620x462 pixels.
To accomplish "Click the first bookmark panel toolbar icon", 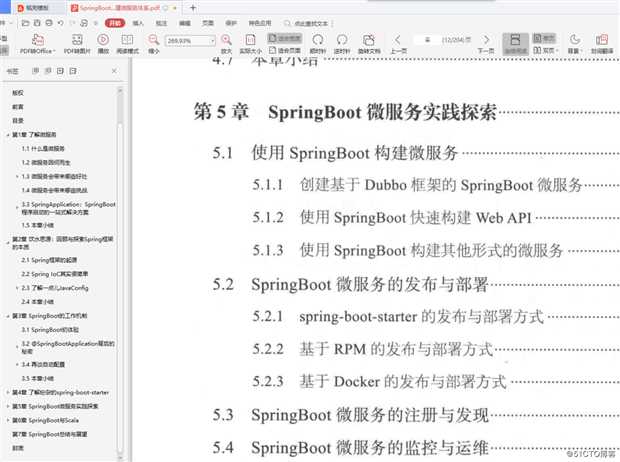I will tap(36, 71).
